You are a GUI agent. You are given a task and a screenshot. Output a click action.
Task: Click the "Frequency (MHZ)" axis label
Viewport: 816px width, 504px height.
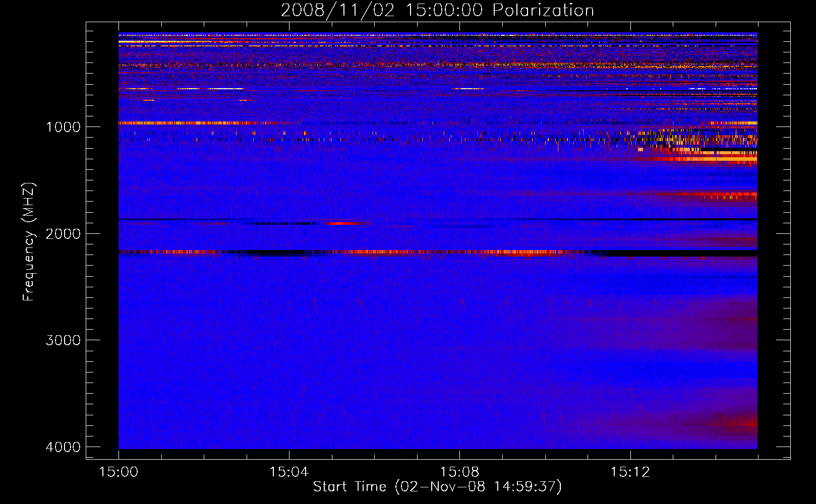tap(29, 242)
